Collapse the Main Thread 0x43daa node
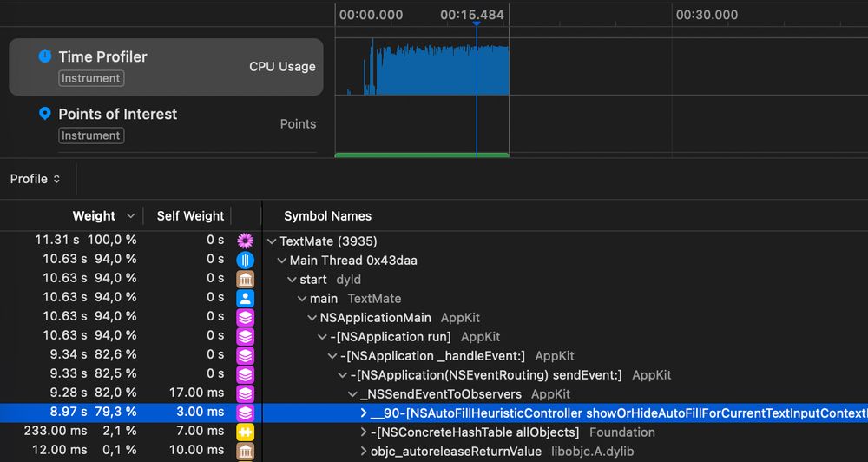Image resolution: width=868 pixels, height=462 pixels. (x=282, y=261)
